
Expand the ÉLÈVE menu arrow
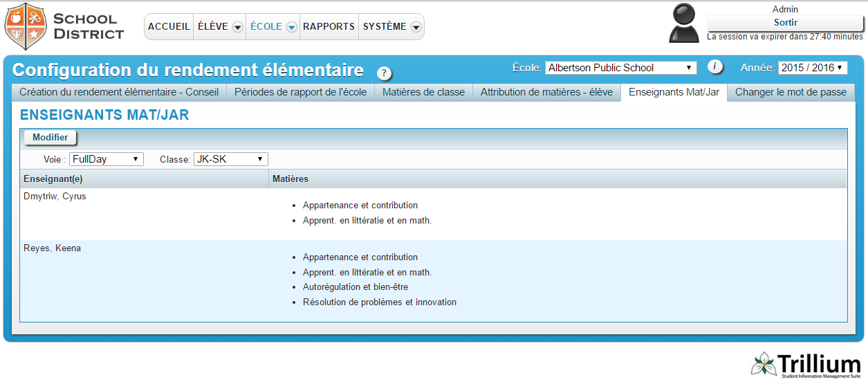click(x=237, y=27)
